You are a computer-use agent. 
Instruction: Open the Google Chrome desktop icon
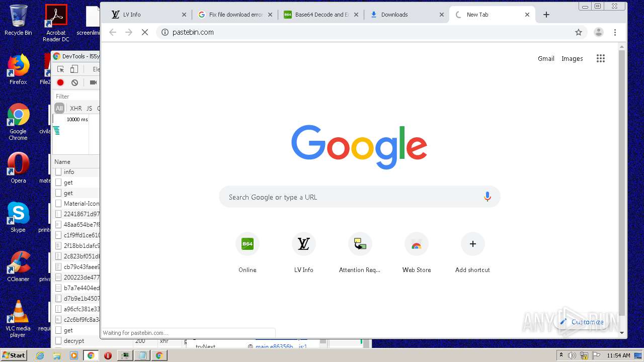point(18,122)
